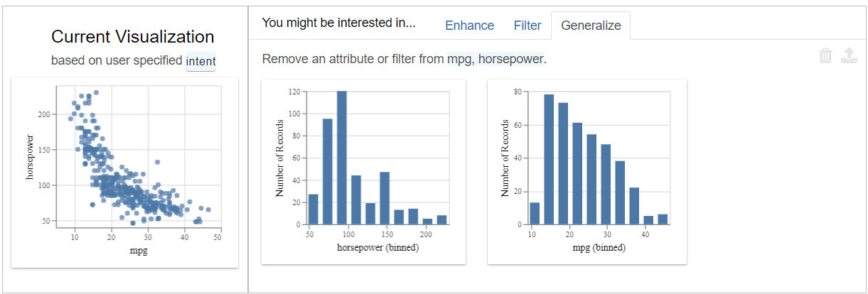Click the "mpg (binned)" axis title
This screenshot has height=294, width=868.
pos(599,248)
